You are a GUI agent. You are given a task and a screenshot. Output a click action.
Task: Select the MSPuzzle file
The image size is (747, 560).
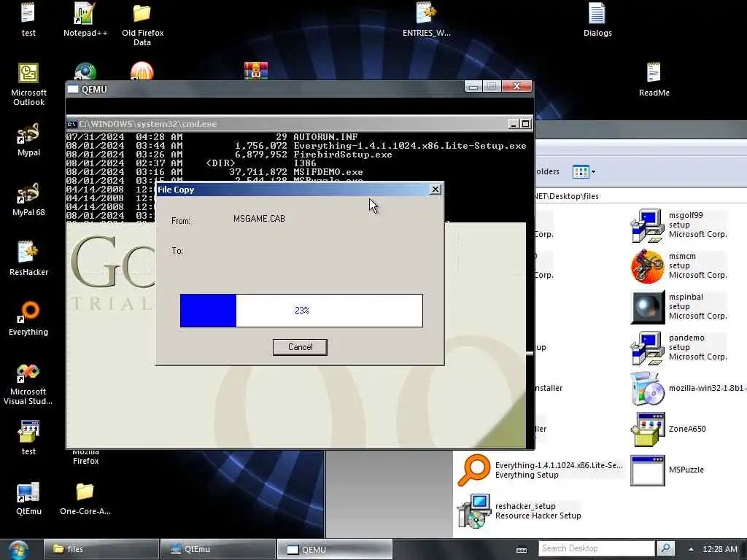pyautogui.click(x=667, y=470)
